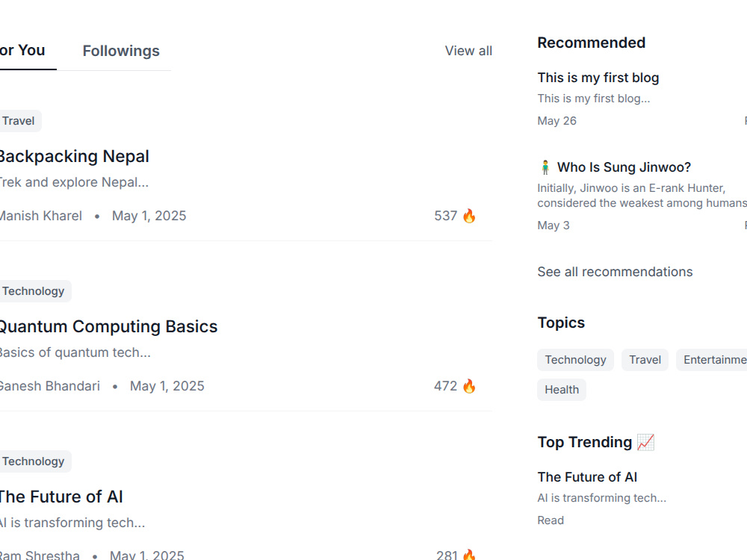Open the View all link
747x560 pixels.
(x=468, y=51)
